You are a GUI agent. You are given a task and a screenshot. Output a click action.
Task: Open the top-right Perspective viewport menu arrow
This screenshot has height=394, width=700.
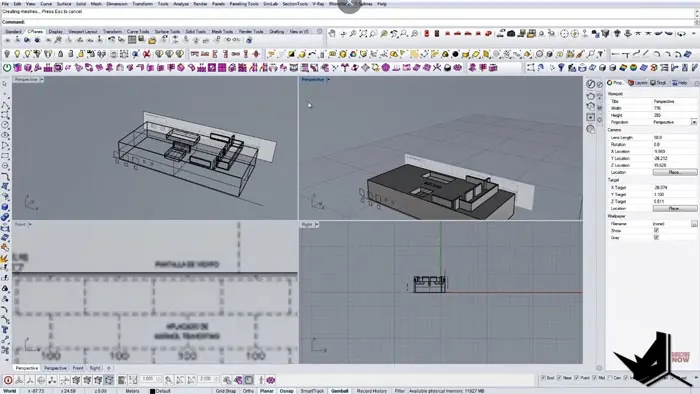pyautogui.click(x=328, y=79)
